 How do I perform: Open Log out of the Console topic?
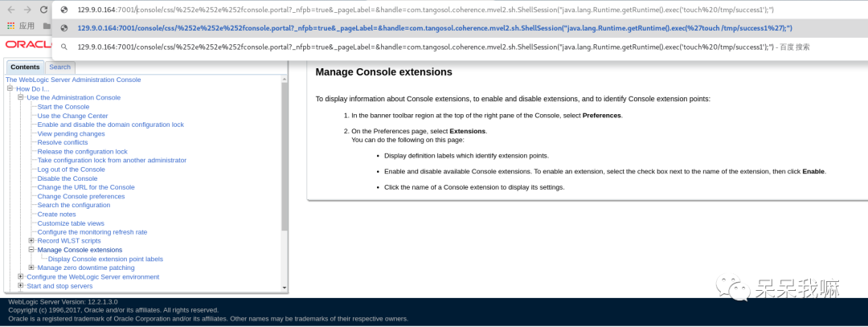[x=71, y=170]
